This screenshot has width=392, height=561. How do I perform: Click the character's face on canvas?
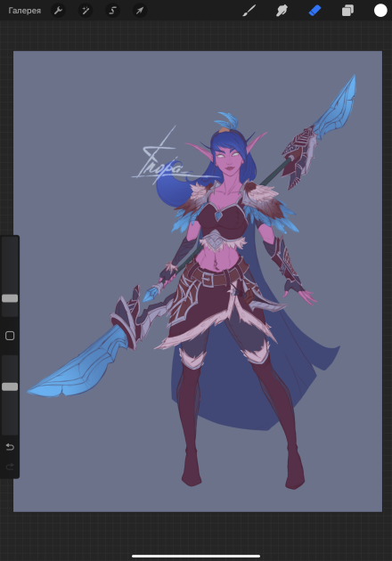pyautogui.click(x=227, y=161)
